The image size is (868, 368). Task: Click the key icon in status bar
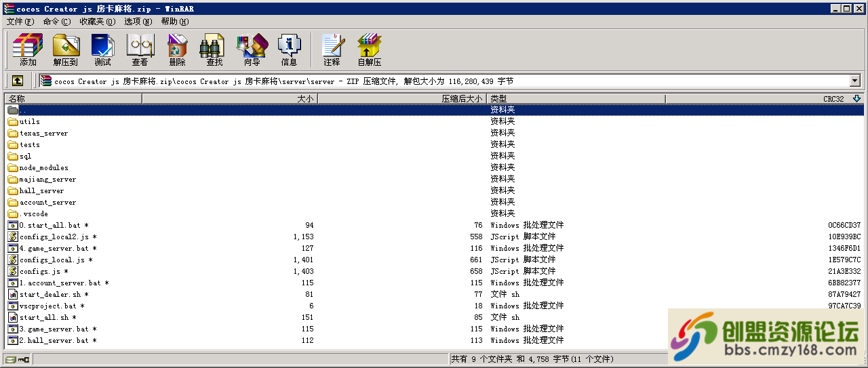(24, 359)
